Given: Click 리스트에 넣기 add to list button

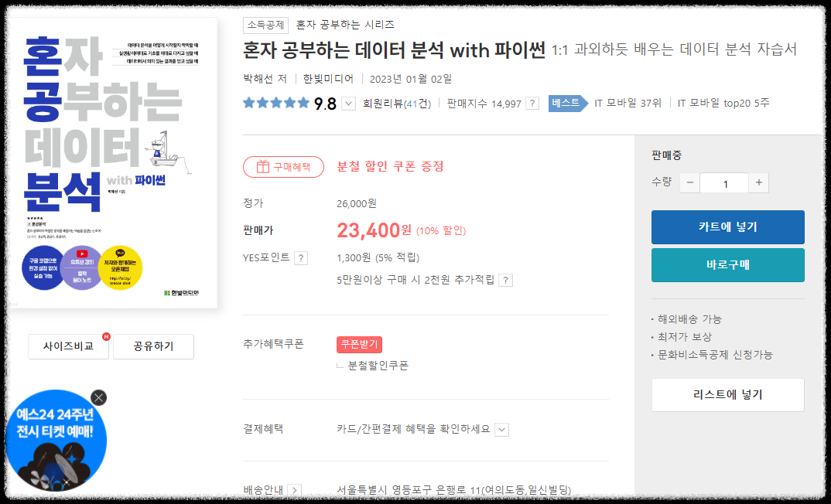Looking at the screenshot, I should click(727, 395).
